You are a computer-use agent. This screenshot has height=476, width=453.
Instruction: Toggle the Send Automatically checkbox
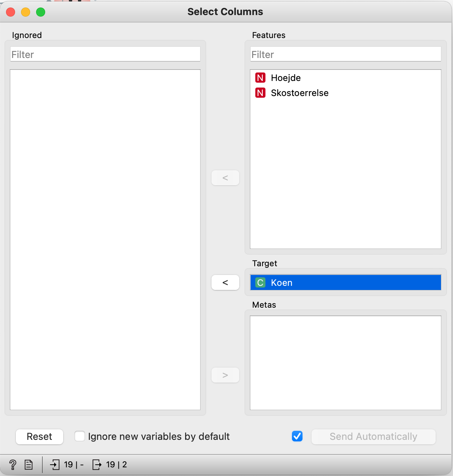click(x=297, y=436)
